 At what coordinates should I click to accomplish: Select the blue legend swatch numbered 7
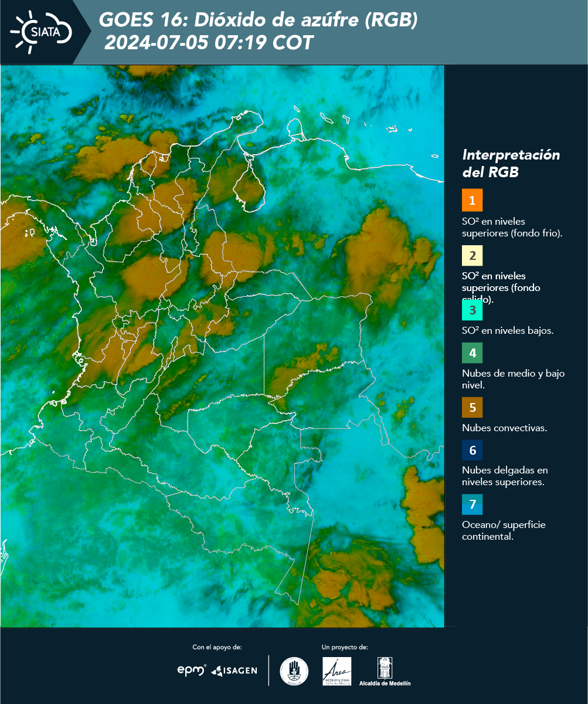[x=472, y=505]
